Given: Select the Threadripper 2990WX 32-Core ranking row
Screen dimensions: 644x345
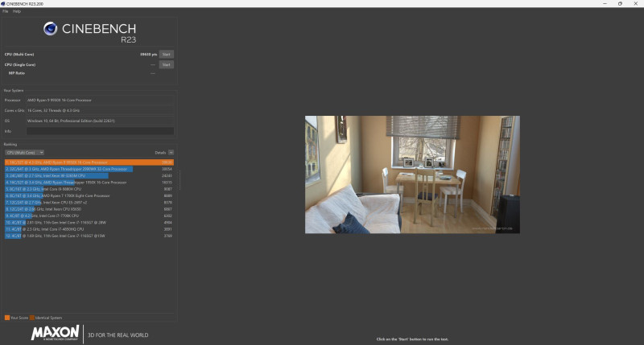Looking at the screenshot, I should 89,169.
